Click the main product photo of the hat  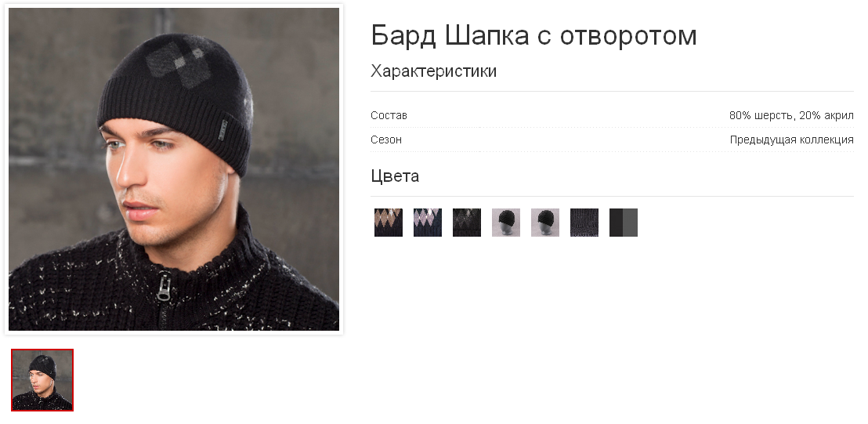click(x=174, y=169)
